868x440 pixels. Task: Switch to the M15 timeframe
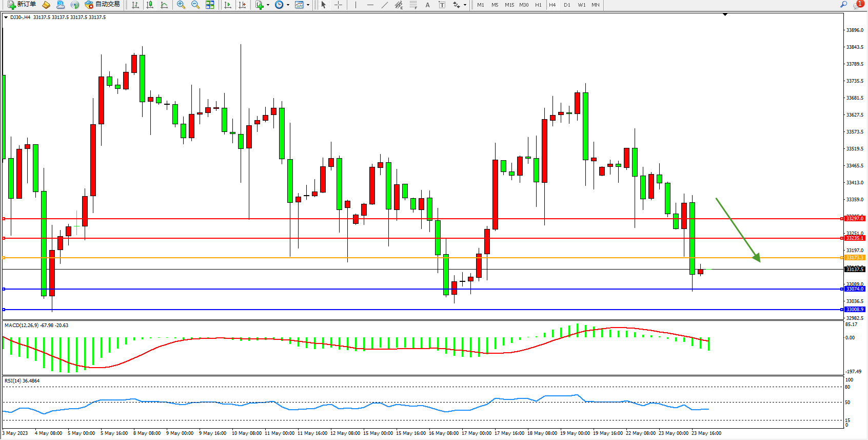[509, 5]
